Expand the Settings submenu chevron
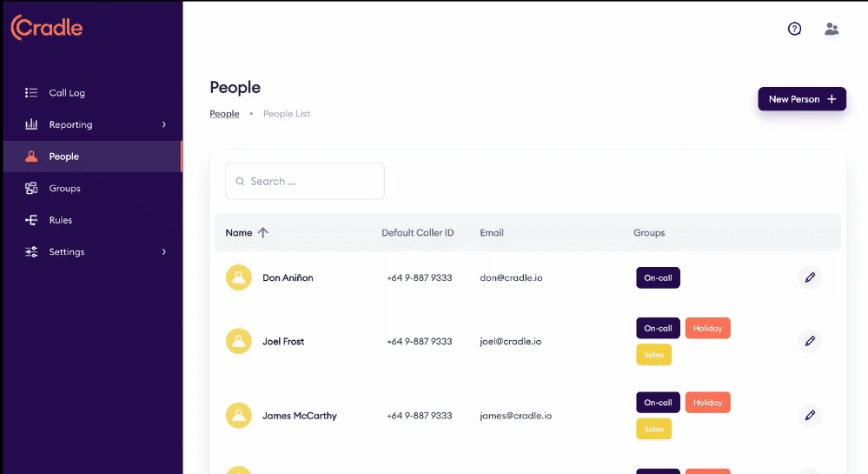The height and width of the screenshot is (474, 868). tap(164, 252)
